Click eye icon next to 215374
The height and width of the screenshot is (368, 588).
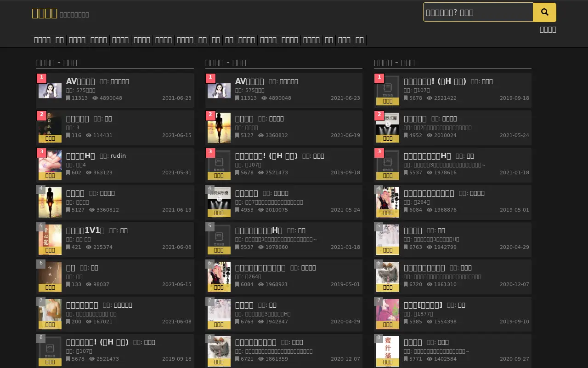(89, 247)
